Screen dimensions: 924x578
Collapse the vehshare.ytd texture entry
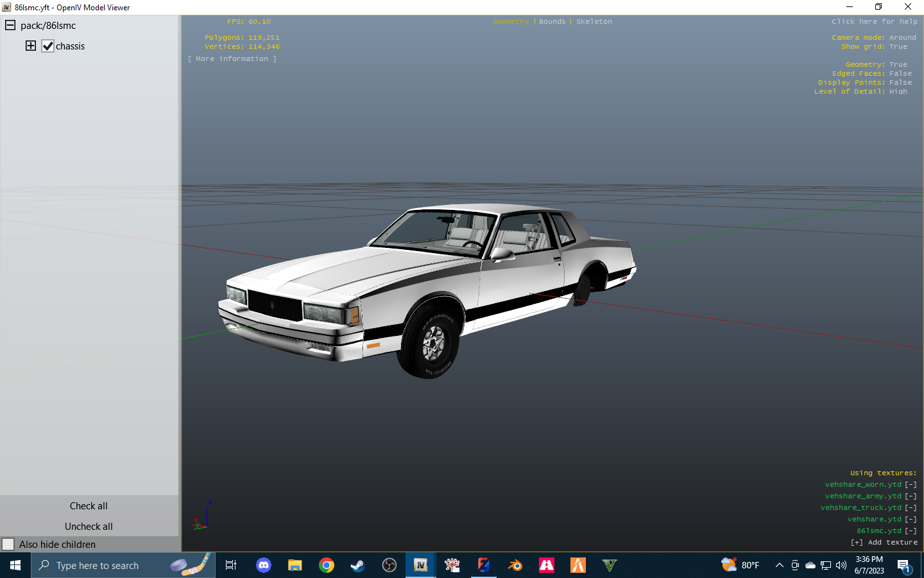point(910,519)
